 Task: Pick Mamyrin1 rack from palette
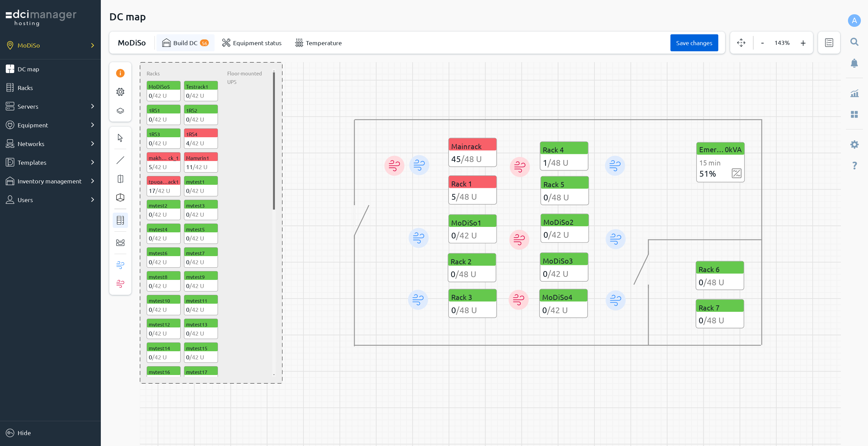201,162
